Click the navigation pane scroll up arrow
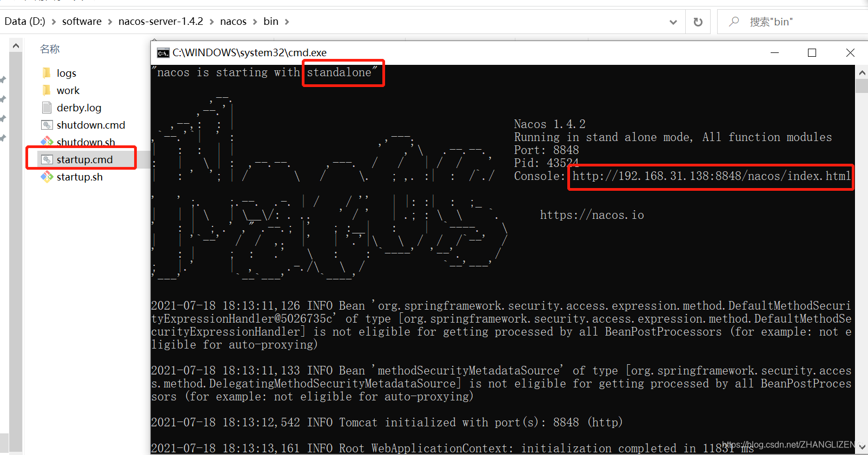This screenshot has width=868, height=455. pyautogui.click(x=16, y=46)
